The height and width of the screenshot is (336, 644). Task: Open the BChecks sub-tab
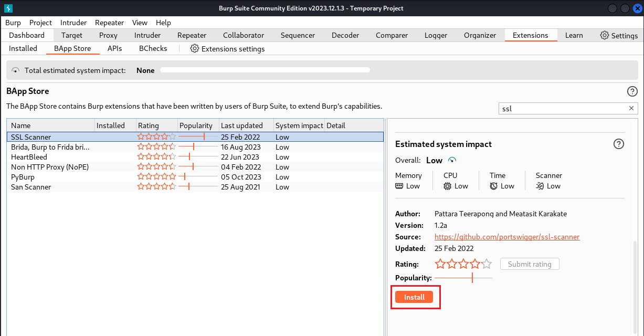[x=153, y=48]
